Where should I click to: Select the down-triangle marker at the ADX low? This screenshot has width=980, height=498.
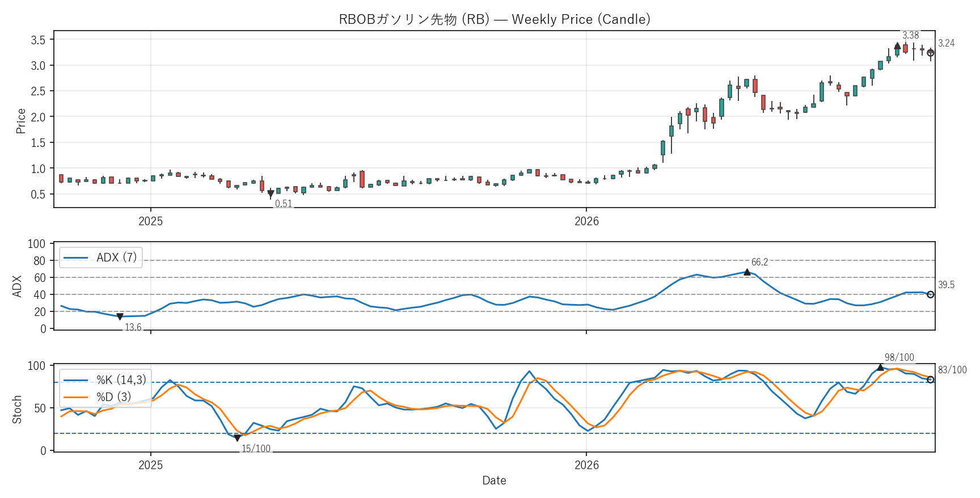click(x=120, y=317)
